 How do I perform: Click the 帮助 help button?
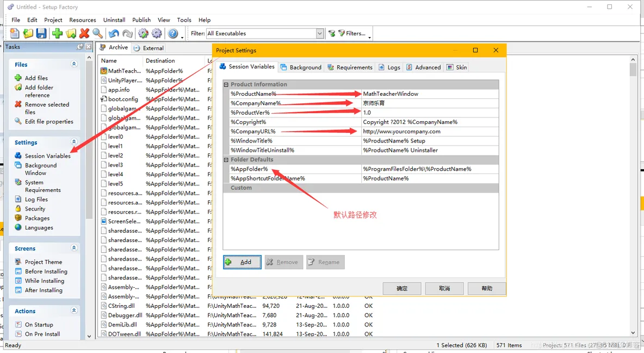click(487, 288)
